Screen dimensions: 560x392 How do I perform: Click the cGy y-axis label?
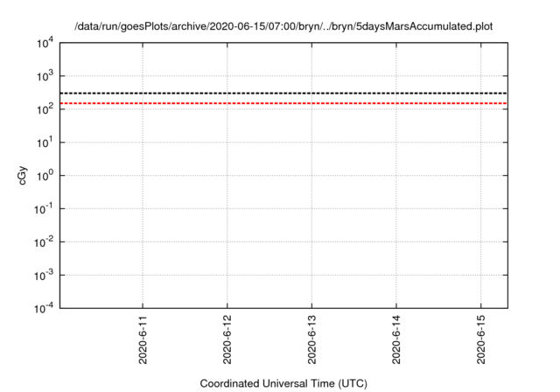pos(22,175)
